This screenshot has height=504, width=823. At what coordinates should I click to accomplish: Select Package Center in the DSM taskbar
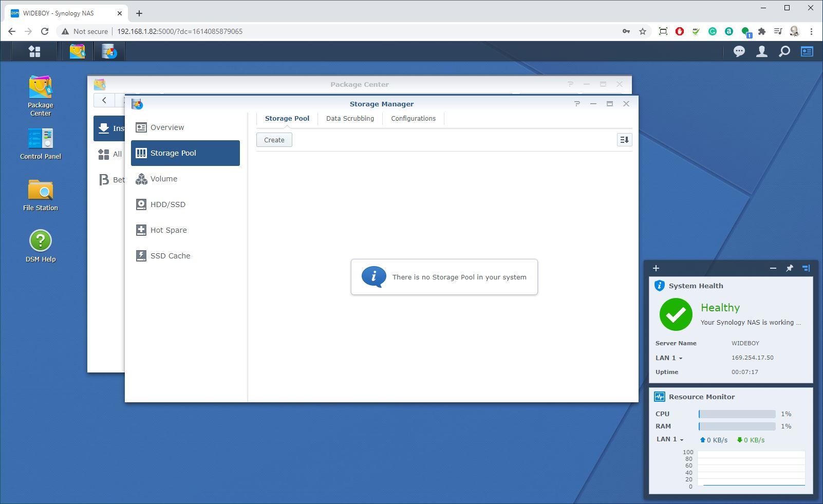(78, 51)
